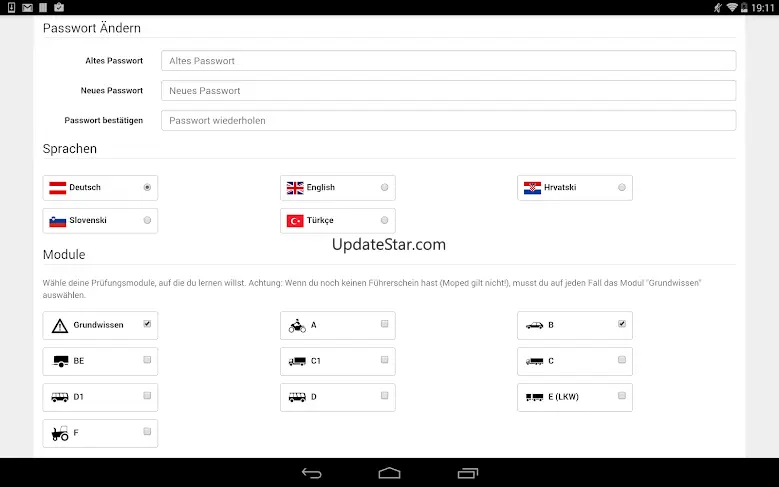The image size is (779, 487).
Task: Select the Türkçe language radio button
Action: 385,220
